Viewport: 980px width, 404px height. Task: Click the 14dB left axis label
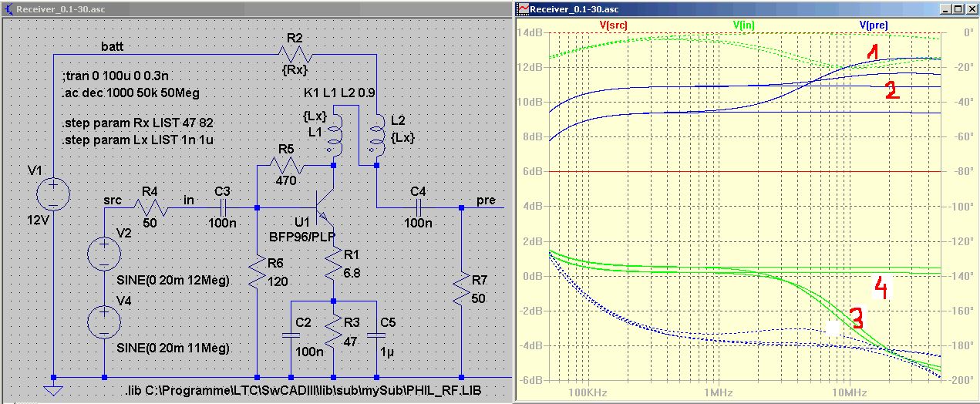530,32
